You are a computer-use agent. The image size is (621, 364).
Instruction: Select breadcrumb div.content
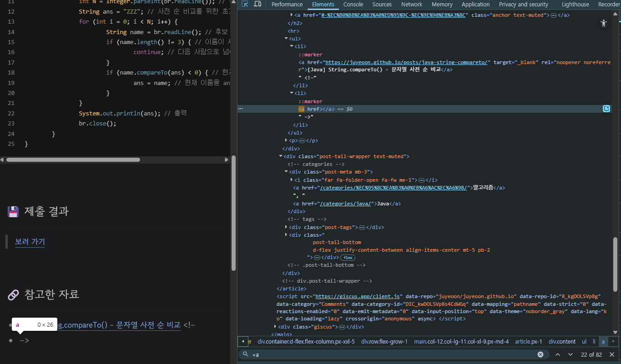point(562,341)
